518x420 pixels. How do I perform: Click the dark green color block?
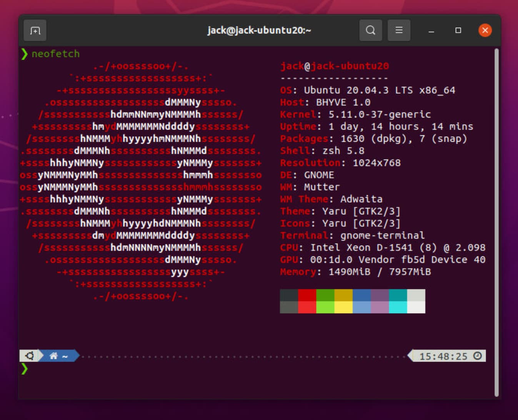coord(325,295)
